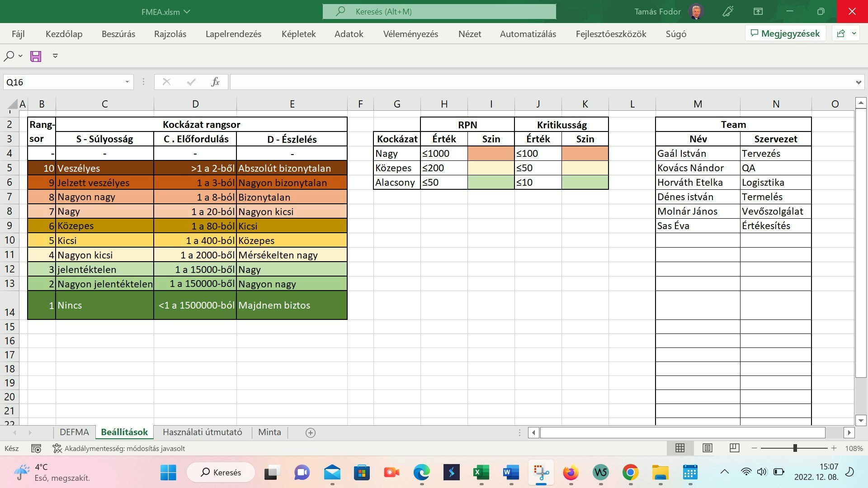Open the Adatok ribbon tab
The width and height of the screenshot is (868, 488).
(349, 34)
